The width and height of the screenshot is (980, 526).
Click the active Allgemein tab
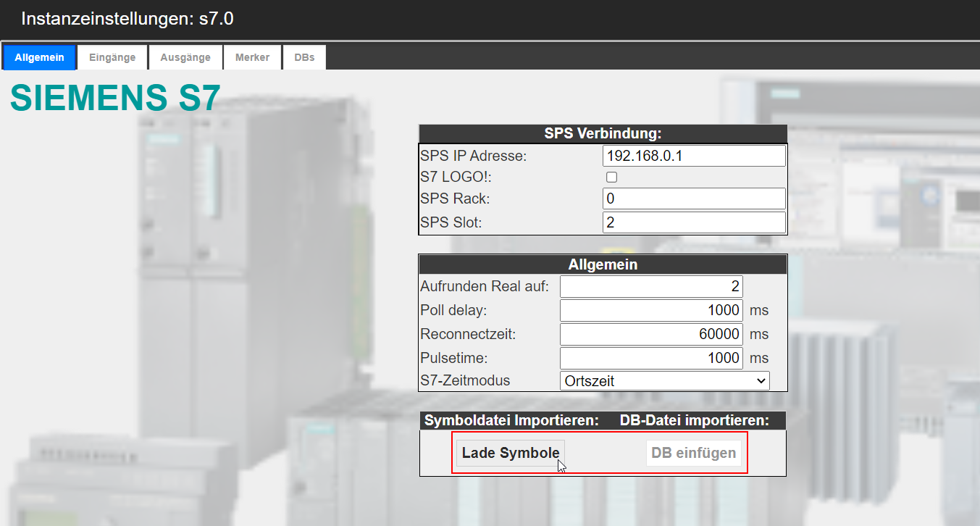(39, 57)
